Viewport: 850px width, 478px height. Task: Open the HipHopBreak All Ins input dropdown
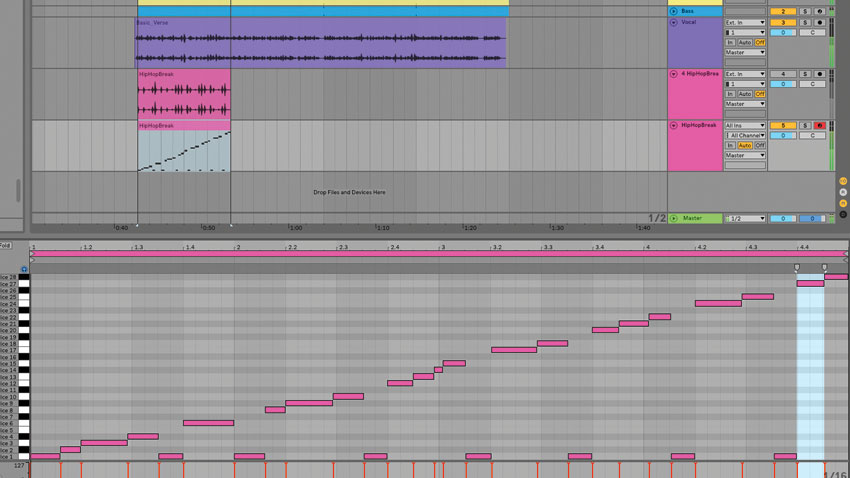(x=745, y=126)
